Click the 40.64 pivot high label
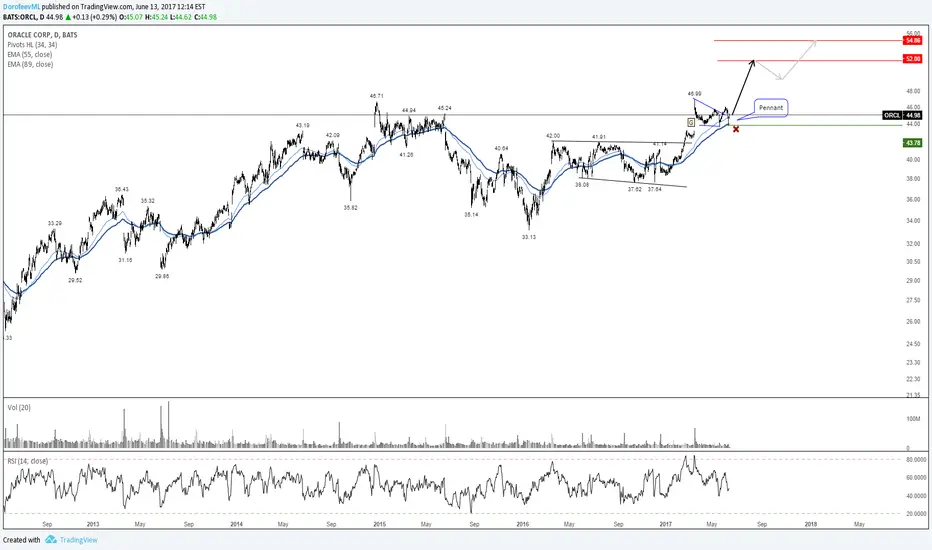Screen dimensions: 932x550 [501, 149]
